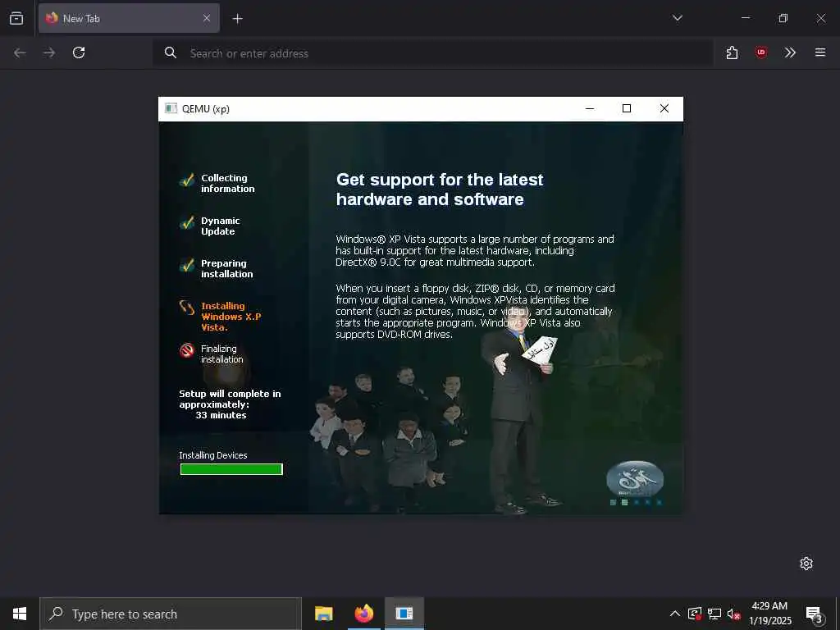The image size is (840, 630).
Task: Open the notification center icon
Action: pos(815,614)
